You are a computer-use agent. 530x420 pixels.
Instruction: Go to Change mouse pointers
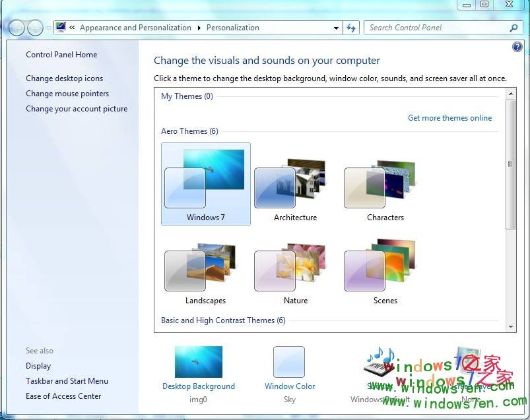click(67, 94)
